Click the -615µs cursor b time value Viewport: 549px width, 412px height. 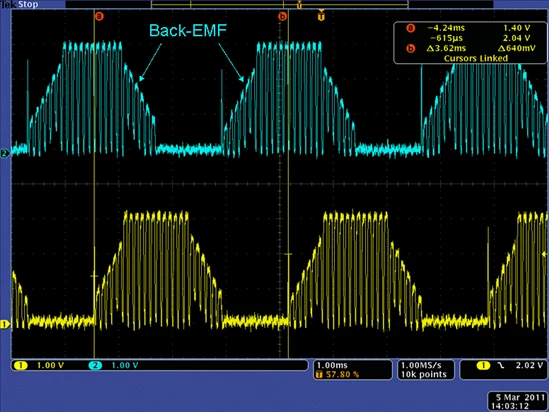[x=446, y=38]
